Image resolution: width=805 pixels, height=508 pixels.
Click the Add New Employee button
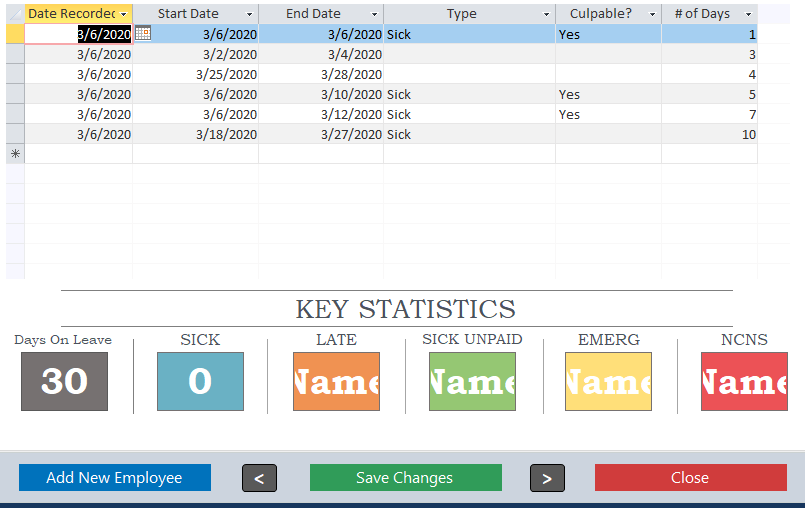pyautogui.click(x=114, y=478)
